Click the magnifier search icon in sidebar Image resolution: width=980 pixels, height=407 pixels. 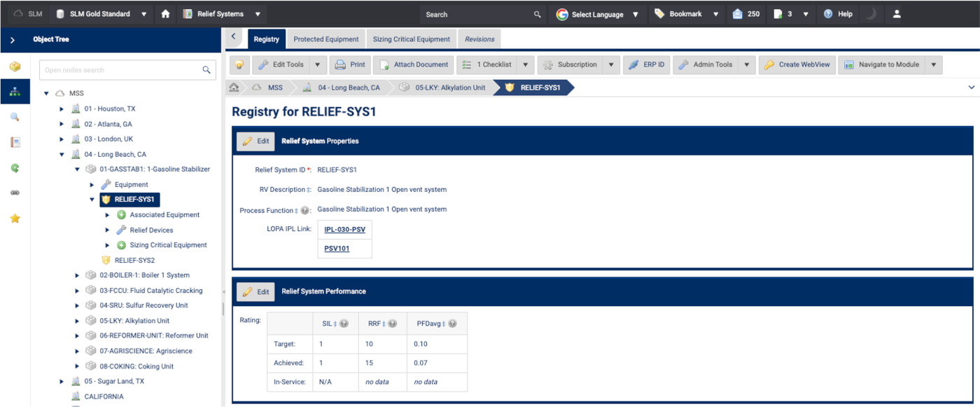(x=15, y=117)
